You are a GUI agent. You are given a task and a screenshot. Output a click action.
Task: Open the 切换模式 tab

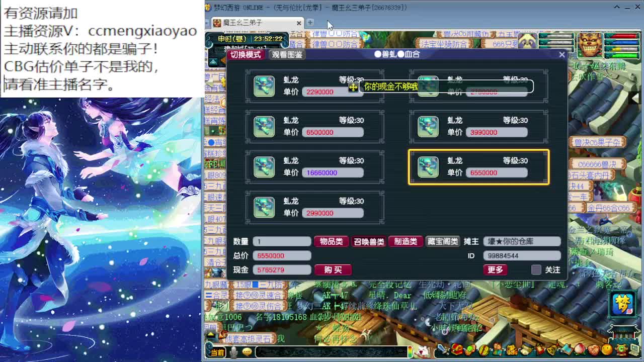coord(246,54)
